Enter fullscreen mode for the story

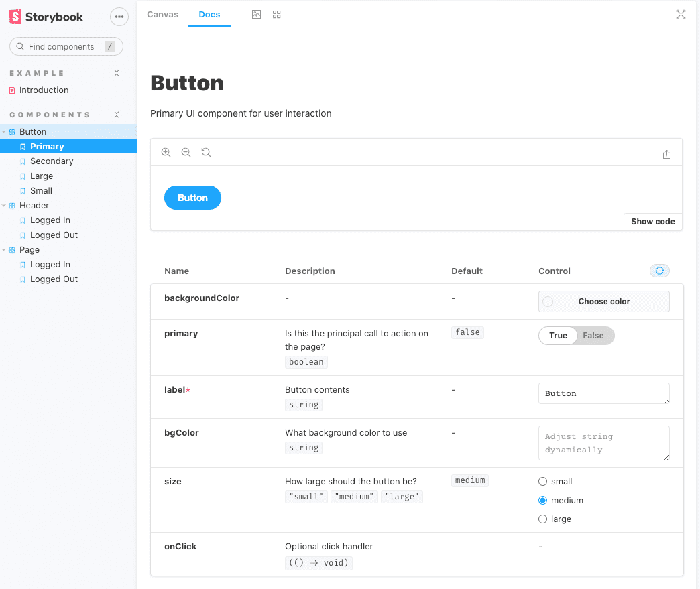pos(681,14)
